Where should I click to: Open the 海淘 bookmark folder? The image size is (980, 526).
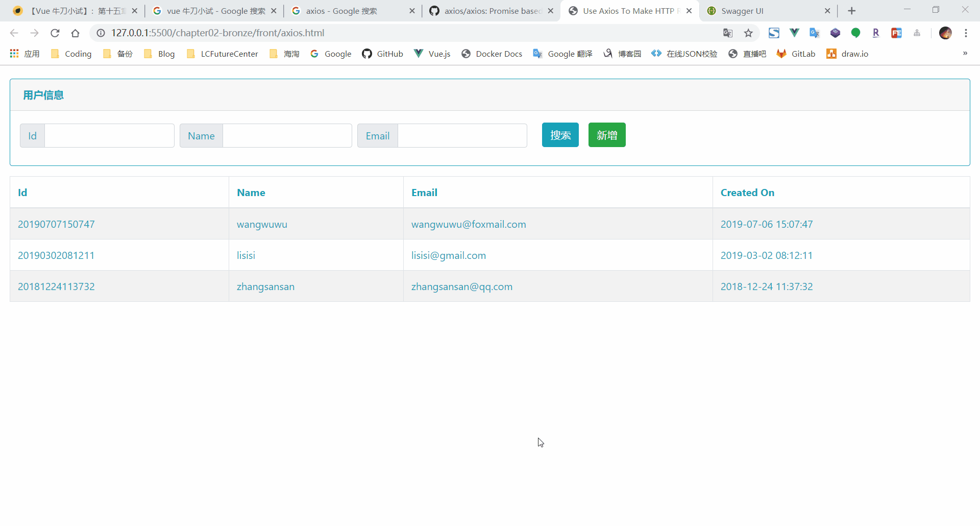pyautogui.click(x=284, y=54)
